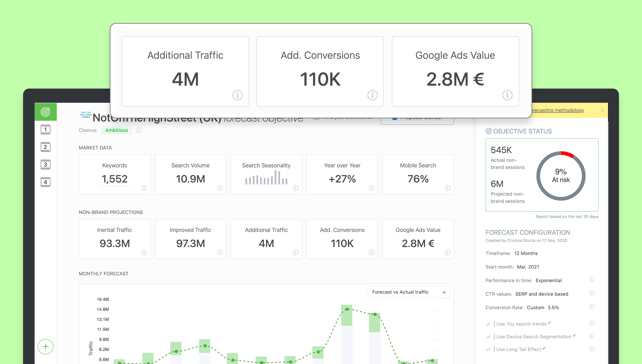642x364 pixels.
Task: Click the FORECAST CONFIGURATION heading
Action: point(528,233)
